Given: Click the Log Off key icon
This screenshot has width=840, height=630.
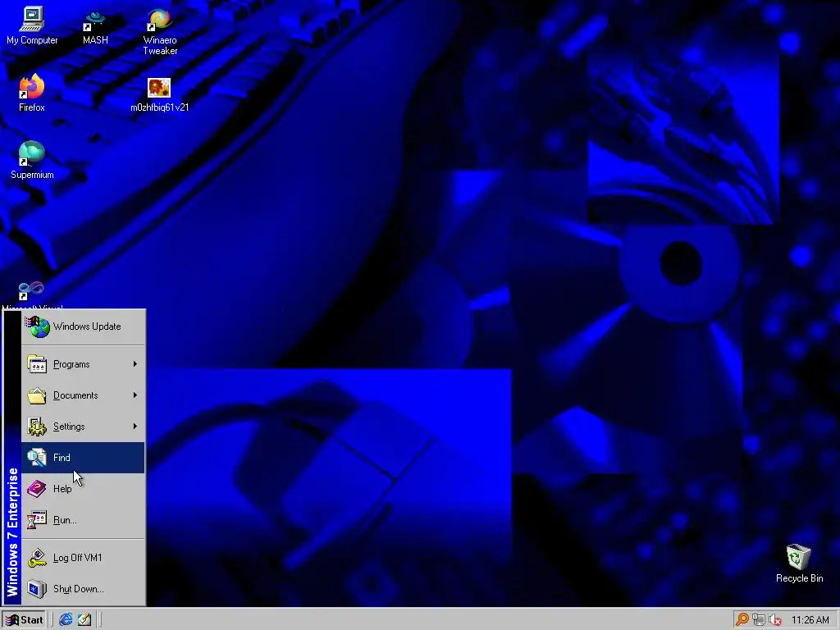Looking at the screenshot, I should 37,558.
